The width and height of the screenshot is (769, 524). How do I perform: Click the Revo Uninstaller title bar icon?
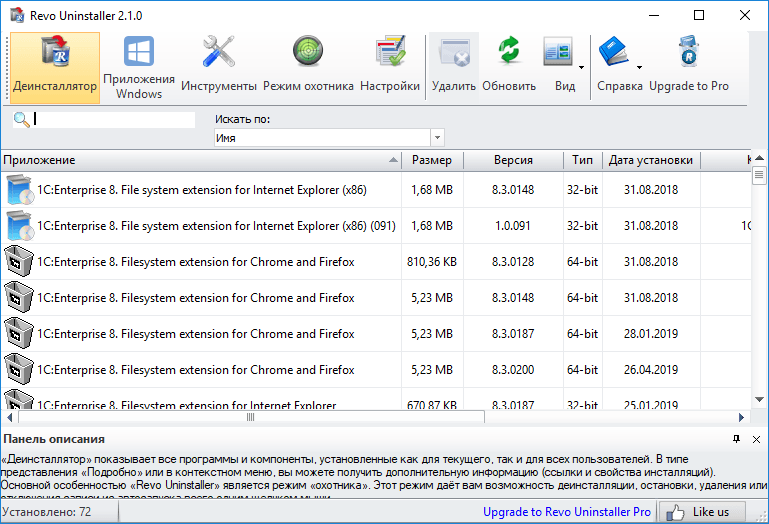point(17,15)
